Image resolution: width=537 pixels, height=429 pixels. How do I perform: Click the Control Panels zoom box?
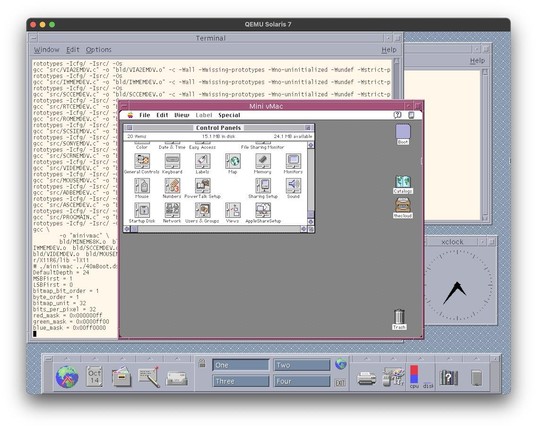308,128
